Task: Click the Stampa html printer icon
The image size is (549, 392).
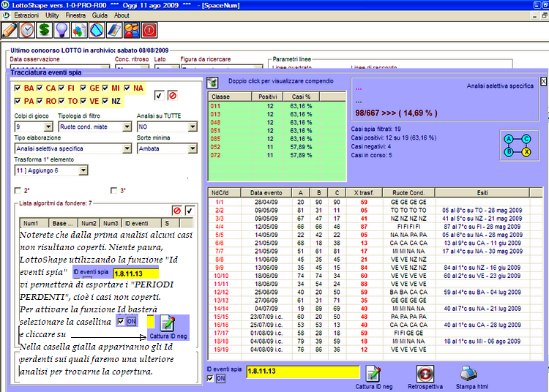Action: [x=468, y=374]
